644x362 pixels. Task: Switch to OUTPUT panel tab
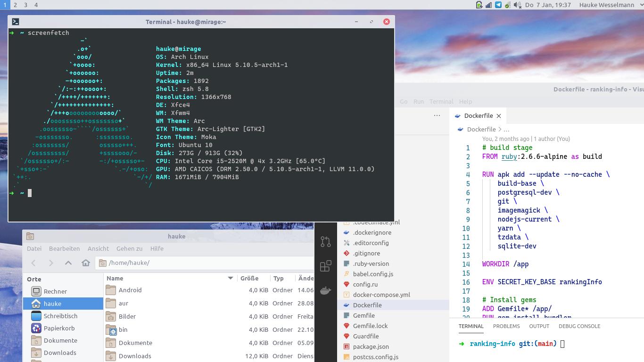tap(539, 326)
